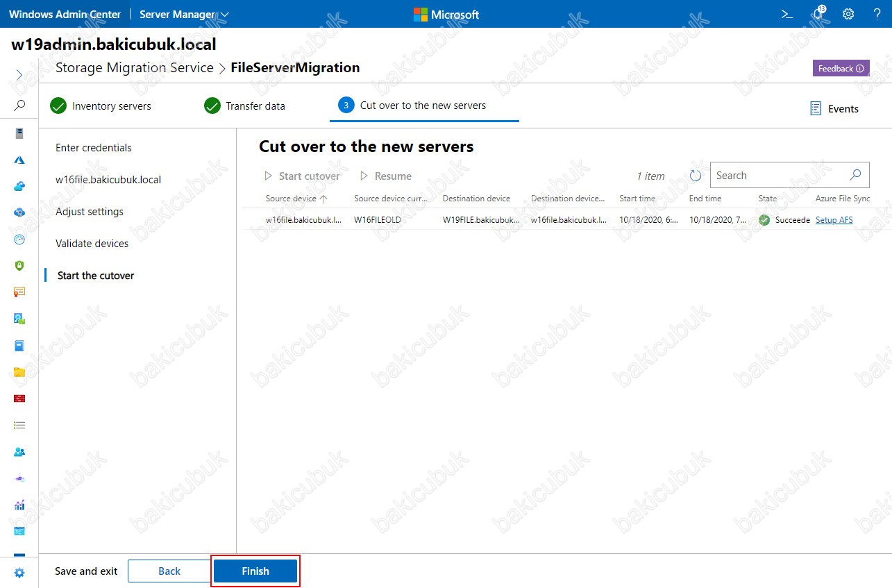Open the green shield Security Center icon
This screenshot has width=892, height=588.
(x=19, y=265)
